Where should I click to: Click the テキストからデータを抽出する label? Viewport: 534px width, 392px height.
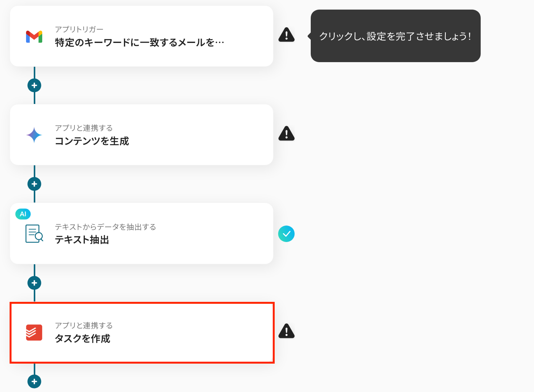coord(105,227)
